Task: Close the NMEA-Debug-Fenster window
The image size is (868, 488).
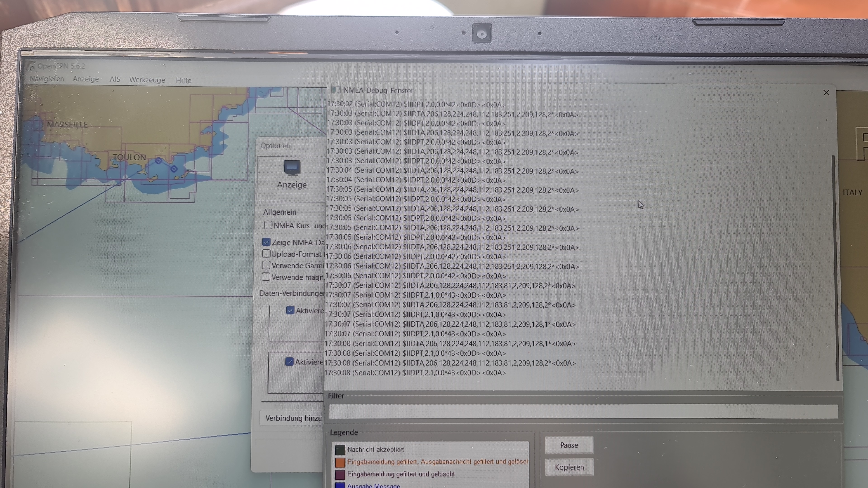Action: (826, 93)
